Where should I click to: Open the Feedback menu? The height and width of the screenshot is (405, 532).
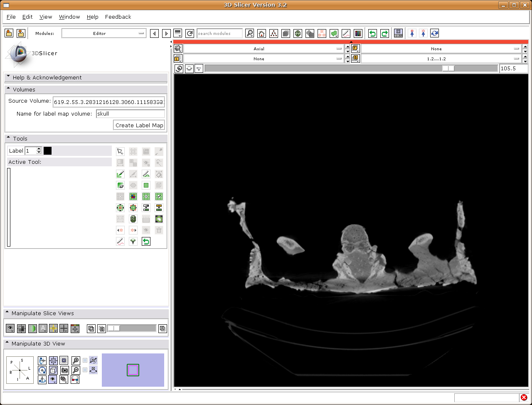[x=118, y=17]
